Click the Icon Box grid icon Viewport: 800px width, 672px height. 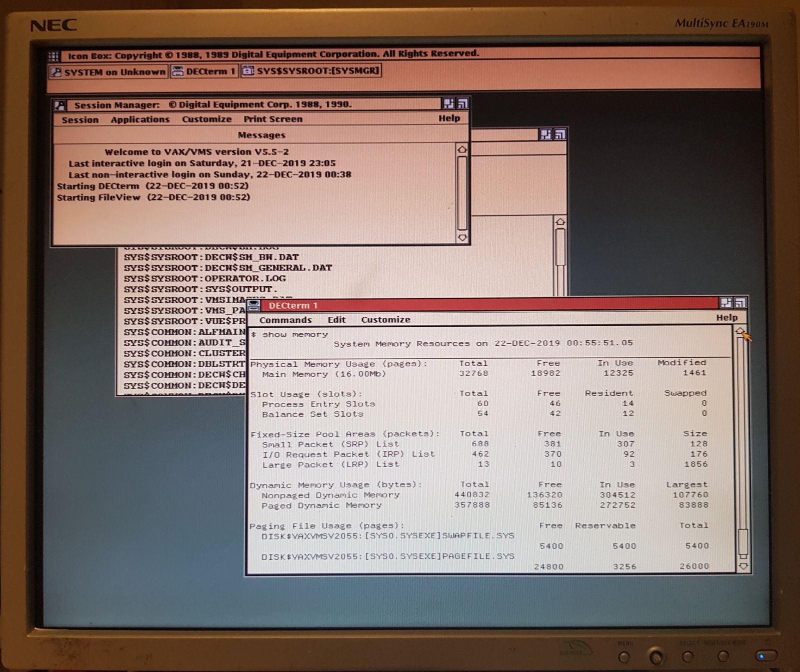(x=54, y=56)
